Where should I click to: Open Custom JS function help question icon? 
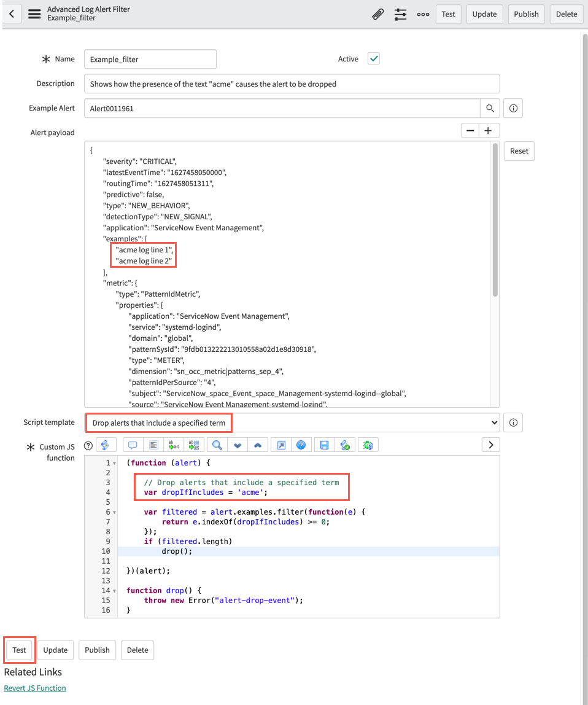tap(88, 446)
